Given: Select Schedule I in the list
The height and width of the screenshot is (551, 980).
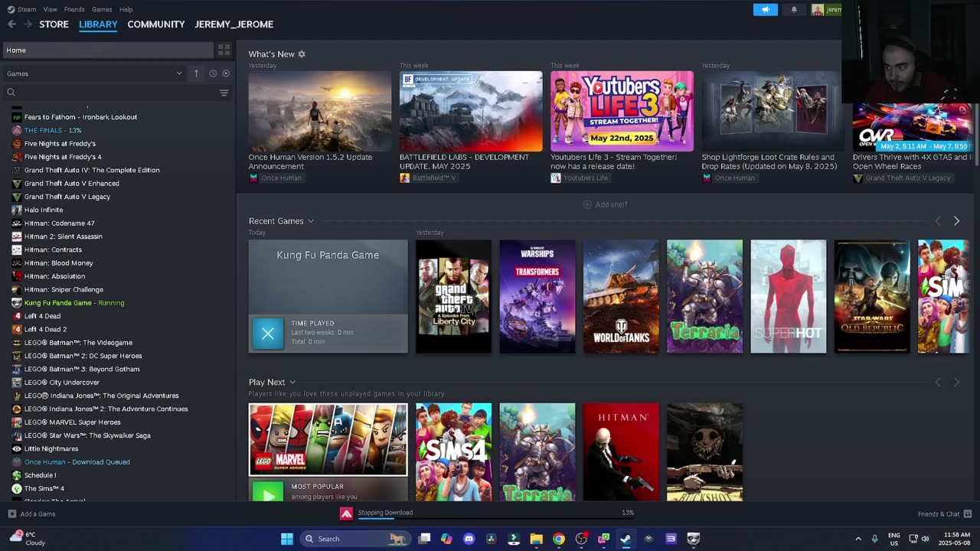Looking at the screenshot, I should click(x=40, y=475).
